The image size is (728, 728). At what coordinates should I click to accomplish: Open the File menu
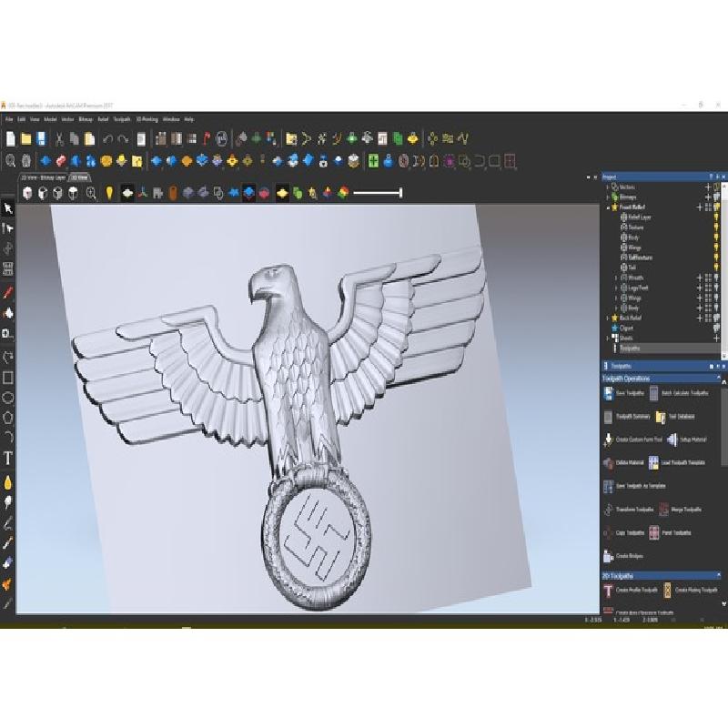pyautogui.click(x=9, y=119)
